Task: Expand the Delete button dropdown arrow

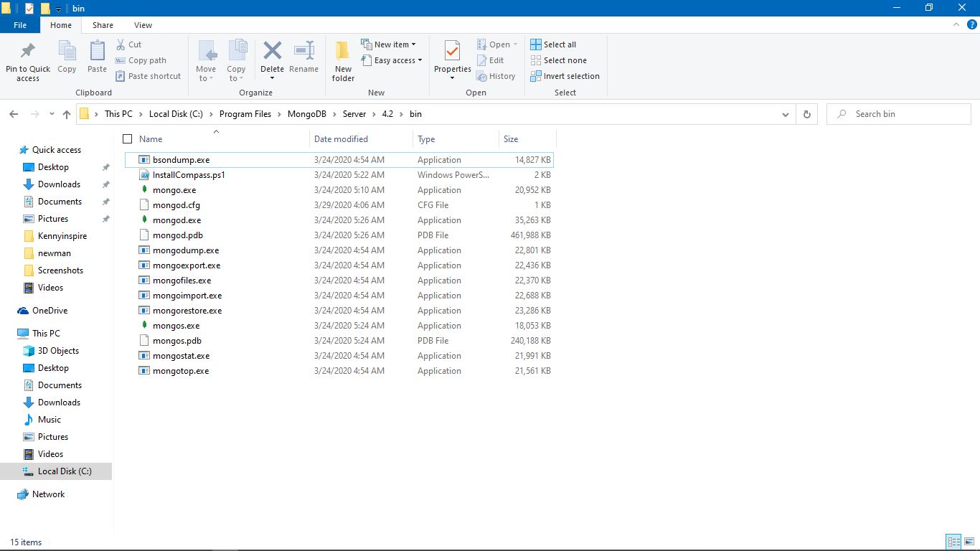Action: [272, 78]
